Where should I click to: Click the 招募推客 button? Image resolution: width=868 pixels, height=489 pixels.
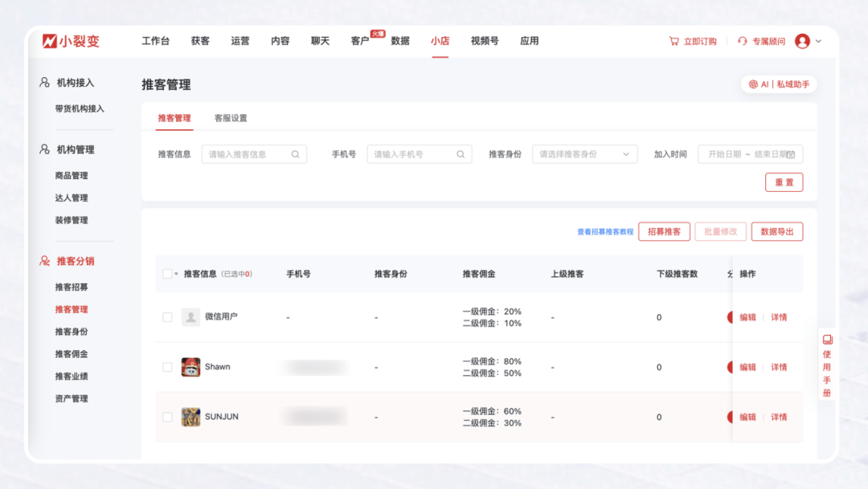664,231
